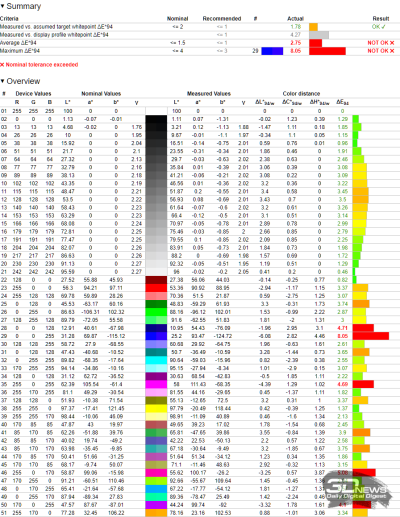Click the Measured Values column header
The image size is (400, 517).
209,94
